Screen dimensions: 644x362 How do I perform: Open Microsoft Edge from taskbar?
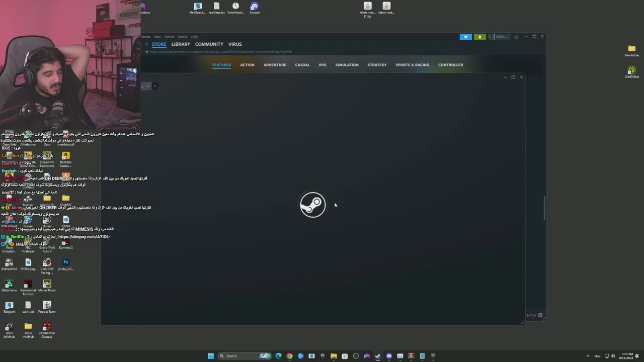[x=278, y=356]
